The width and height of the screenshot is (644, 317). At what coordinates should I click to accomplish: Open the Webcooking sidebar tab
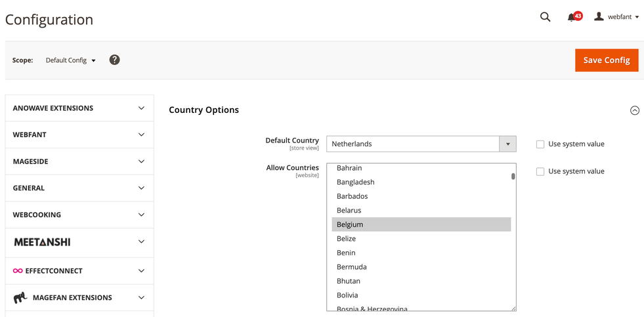pyautogui.click(x=79, y=215)
